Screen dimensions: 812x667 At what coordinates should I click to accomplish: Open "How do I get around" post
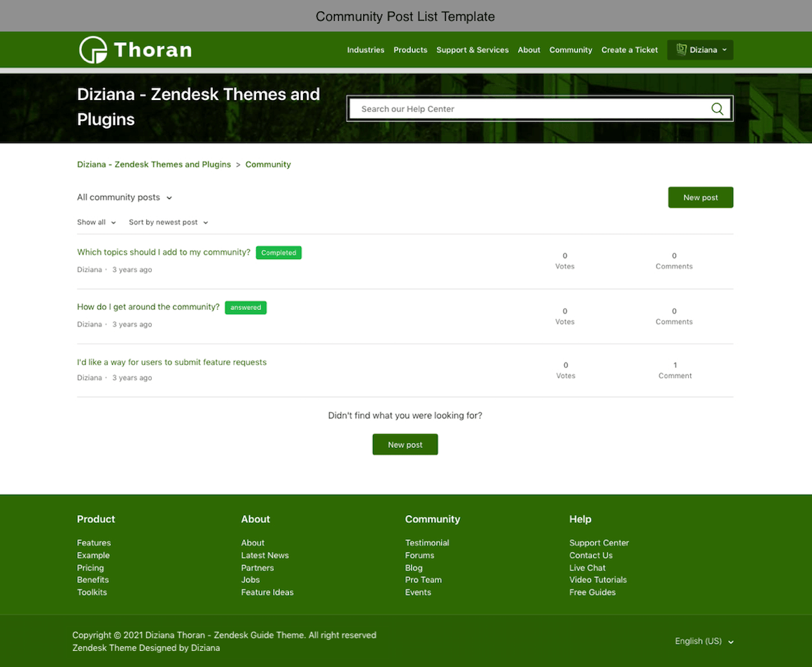click(x=148, y=307)
